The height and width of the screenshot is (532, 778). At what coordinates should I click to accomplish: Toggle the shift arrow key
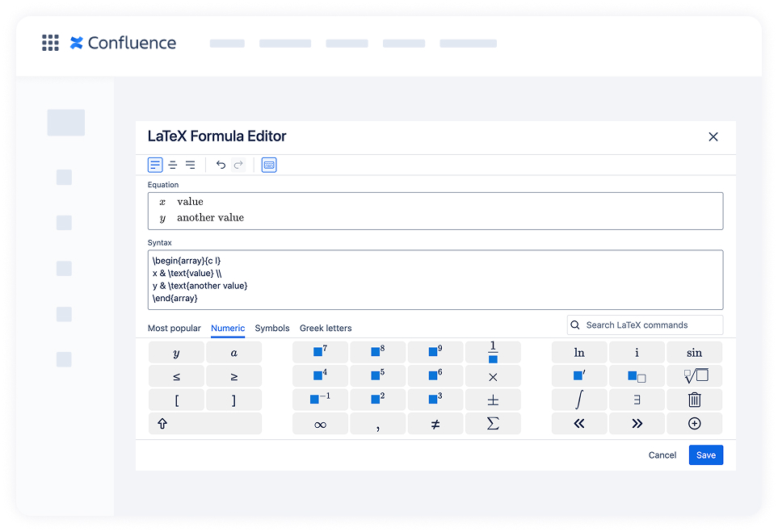click(x=205, y=424)
